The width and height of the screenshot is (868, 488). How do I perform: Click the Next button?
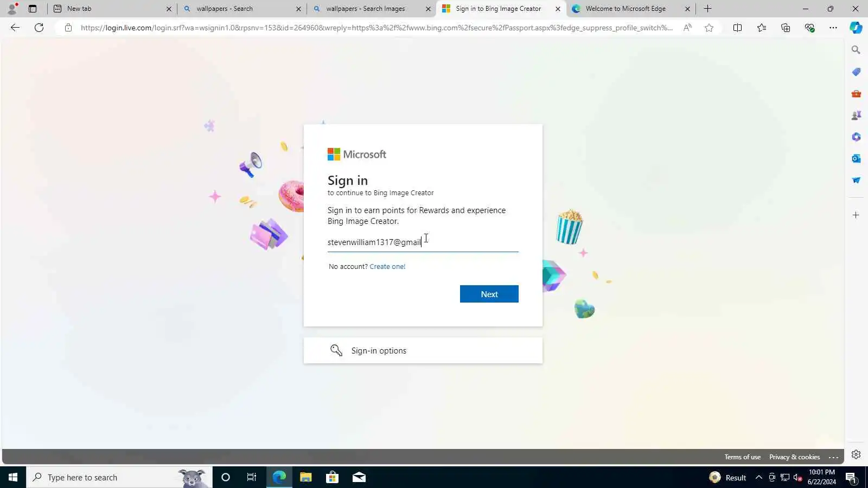489,294
